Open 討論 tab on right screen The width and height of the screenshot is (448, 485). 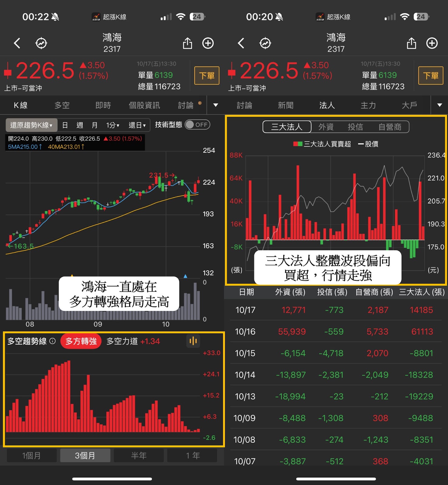[244, 105]
